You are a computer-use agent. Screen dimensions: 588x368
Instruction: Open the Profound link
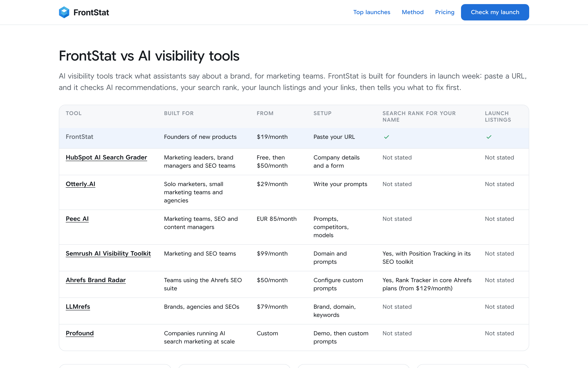80,333
